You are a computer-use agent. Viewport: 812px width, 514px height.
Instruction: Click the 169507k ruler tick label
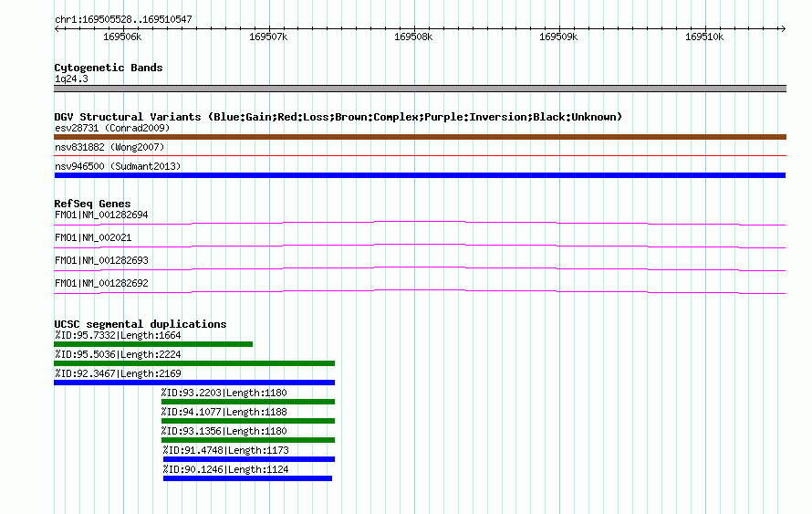268,37
